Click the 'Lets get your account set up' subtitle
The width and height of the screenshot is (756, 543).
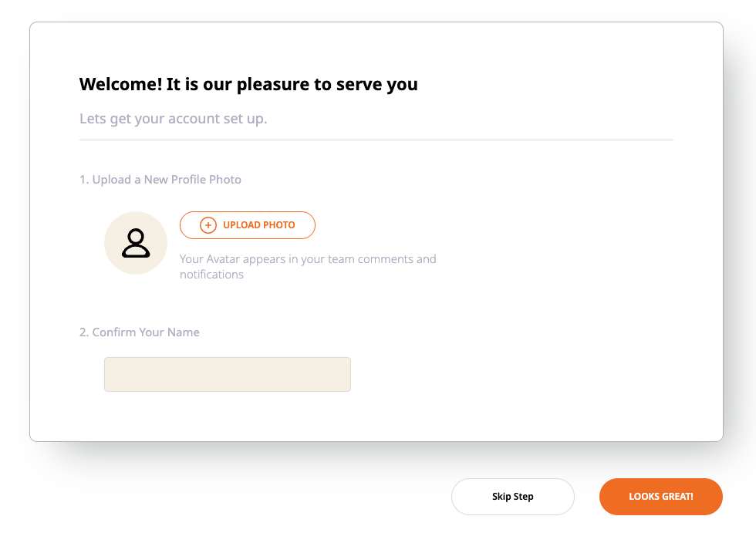pyautogui.click(x=174, y=120)
